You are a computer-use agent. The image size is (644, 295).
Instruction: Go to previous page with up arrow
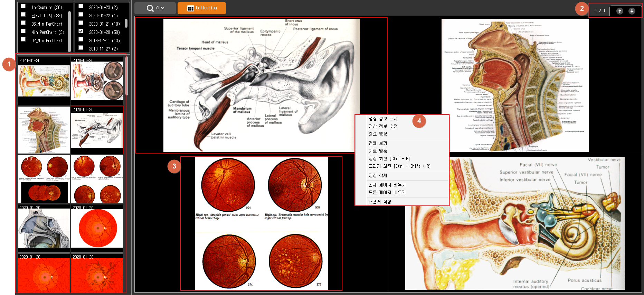point(619,11)
